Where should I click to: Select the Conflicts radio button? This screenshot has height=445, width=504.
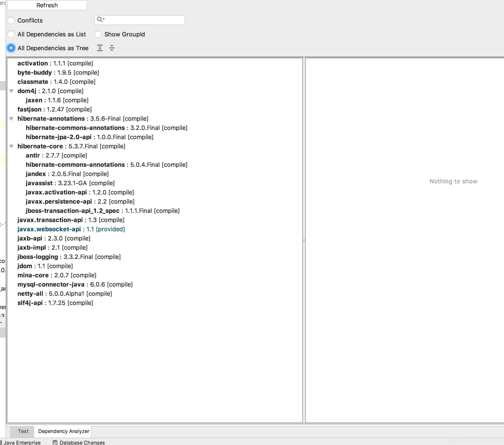tap(11, 20)
